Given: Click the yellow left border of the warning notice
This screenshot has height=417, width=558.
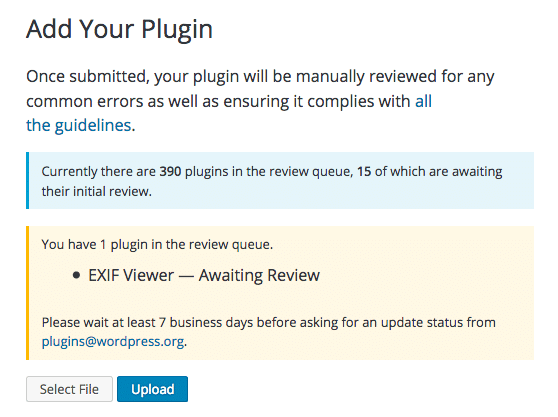Looking at the screenshot, I should coord(27,293).
